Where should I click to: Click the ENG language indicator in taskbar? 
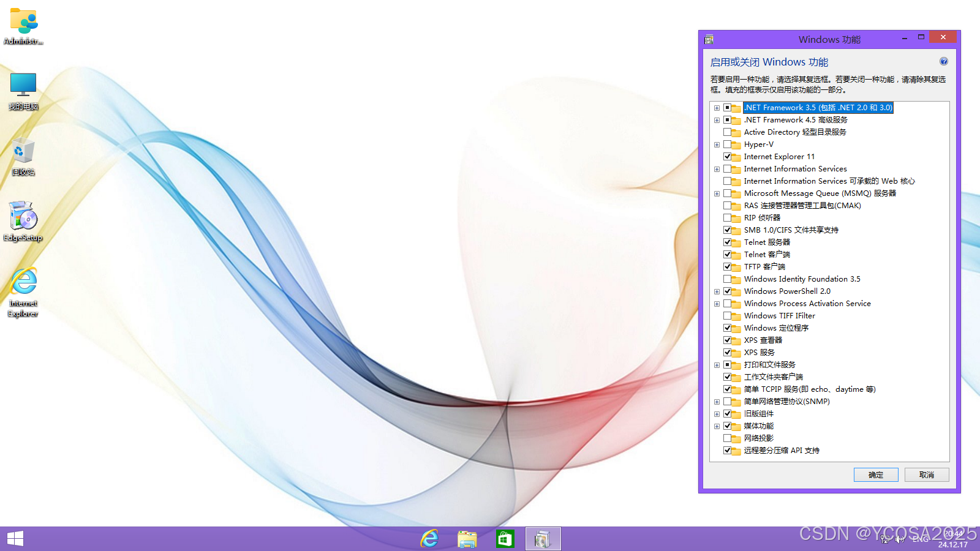click(920, 539)
